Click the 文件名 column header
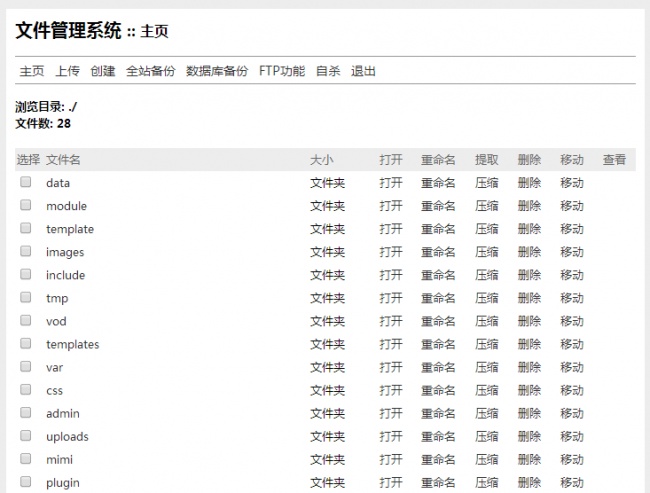 pos(63,160)
